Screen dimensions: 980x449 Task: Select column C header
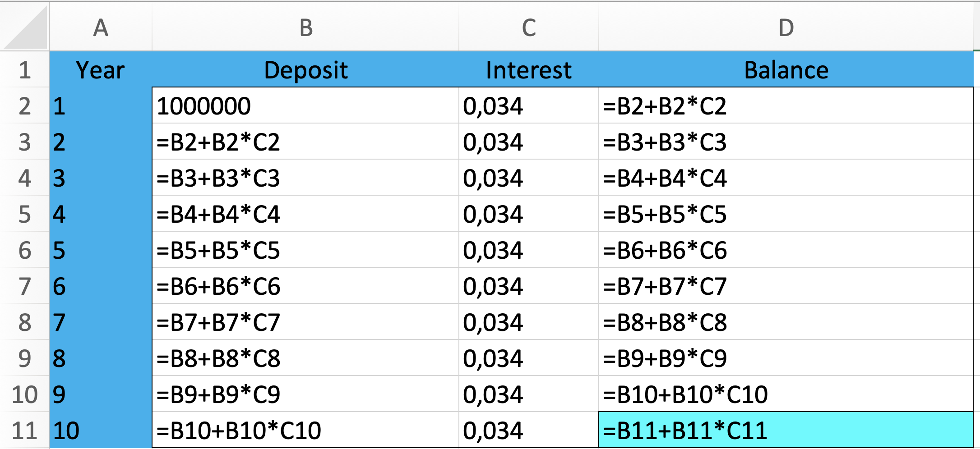tap(529, 27)
